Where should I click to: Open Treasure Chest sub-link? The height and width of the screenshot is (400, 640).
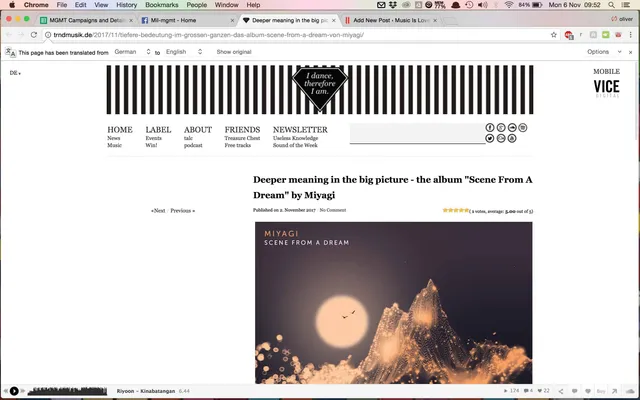(x=242, y=138)
